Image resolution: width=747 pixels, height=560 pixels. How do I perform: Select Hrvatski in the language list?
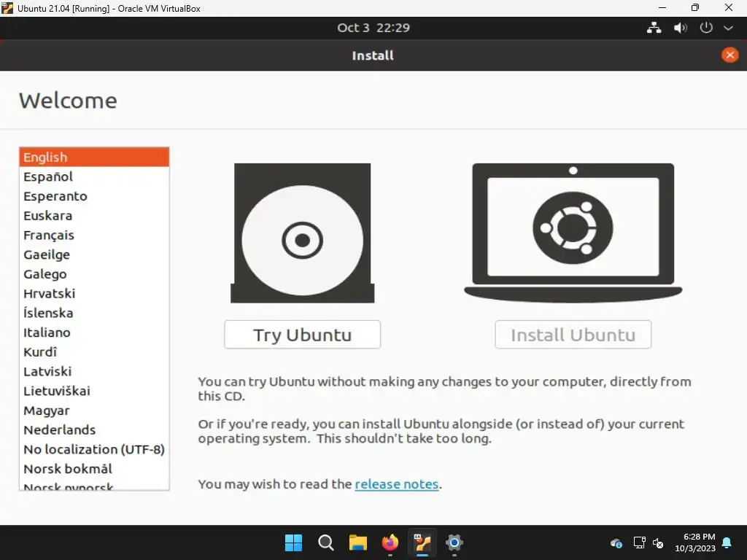pos(94,293)
